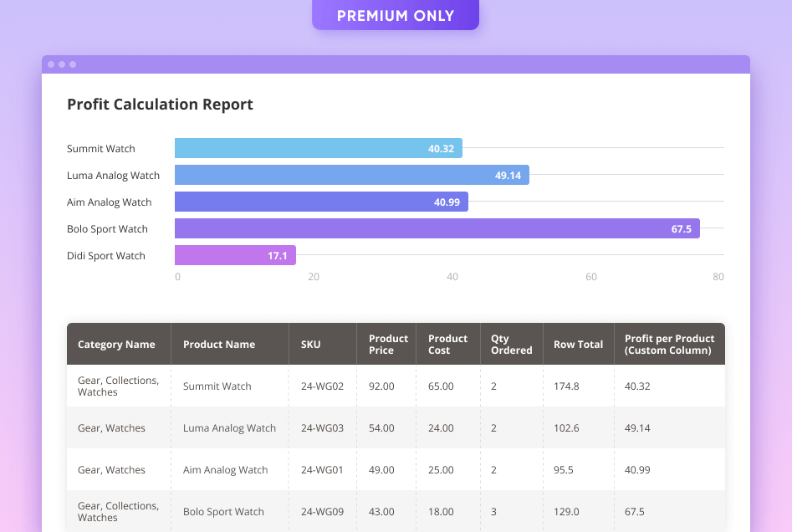Image resolution: width=792 pixels, height=532 pixels.
Task: Click the Aim Analog Watch bar
Action: click(x=321, y=202)
